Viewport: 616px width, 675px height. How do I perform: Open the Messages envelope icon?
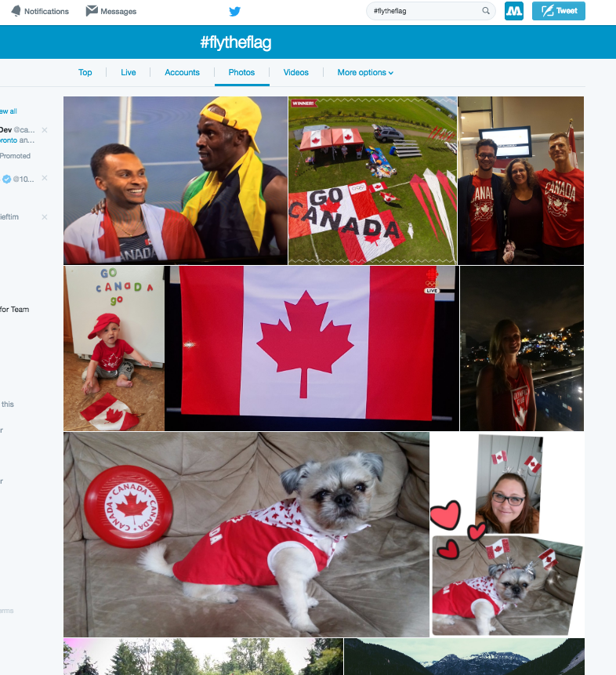point(91,11)
